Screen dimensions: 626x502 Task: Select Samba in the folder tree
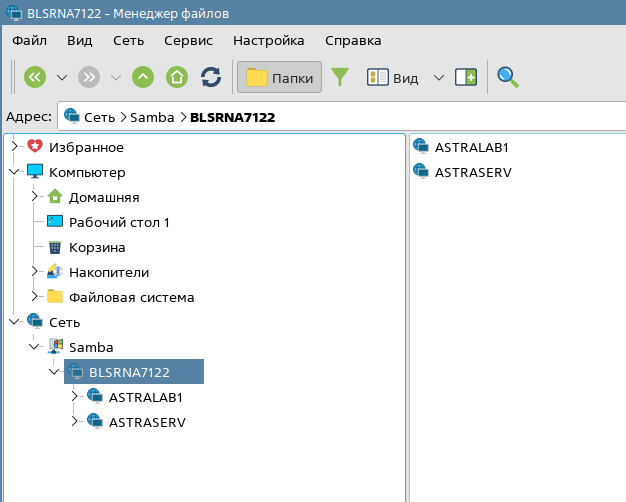coord(91,347)
